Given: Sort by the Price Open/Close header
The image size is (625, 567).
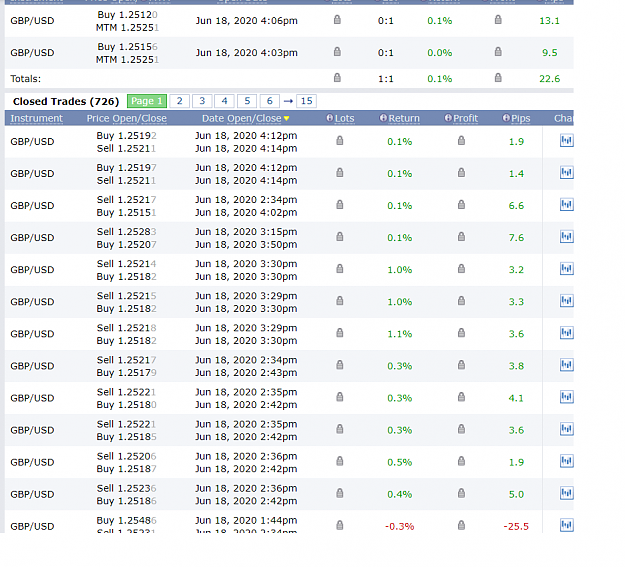Looking at the screenshot, I should coord(127,118).
